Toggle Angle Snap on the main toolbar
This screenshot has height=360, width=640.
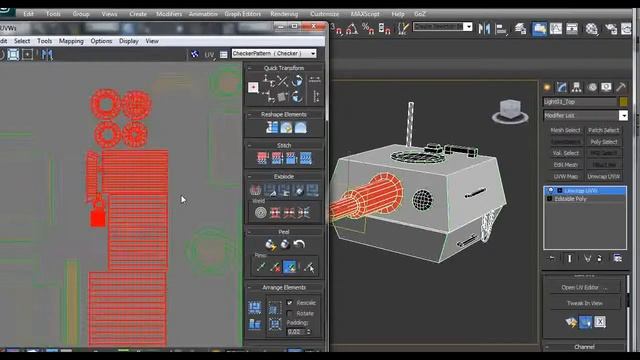(x=352, y=29)
